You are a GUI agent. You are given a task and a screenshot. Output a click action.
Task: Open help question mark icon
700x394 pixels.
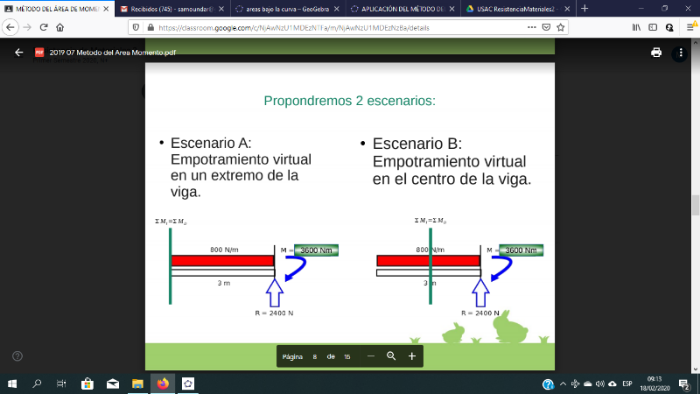pos(17,356)
